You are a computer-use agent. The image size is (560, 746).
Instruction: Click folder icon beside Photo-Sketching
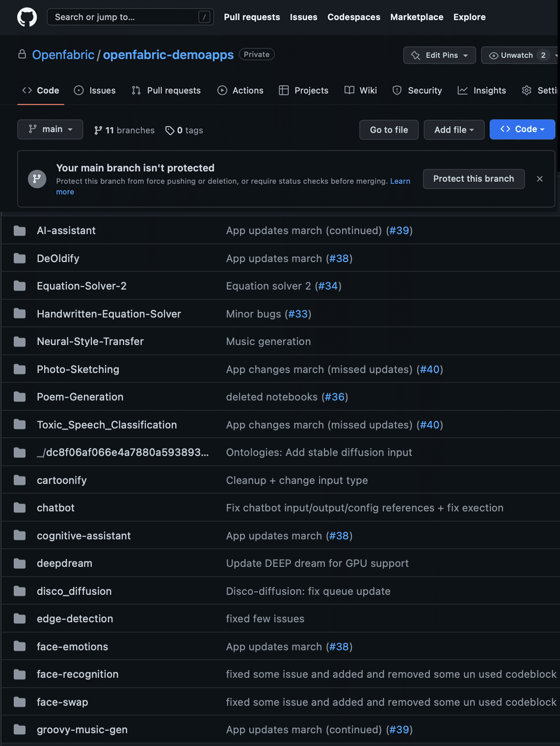(x=20, y=369)
